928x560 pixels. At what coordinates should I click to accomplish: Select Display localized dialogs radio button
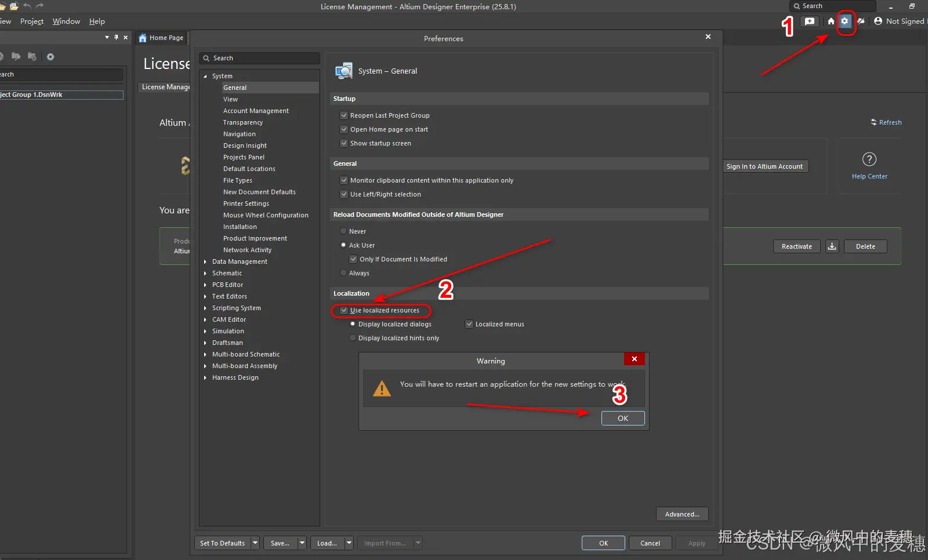(x=353, y=324)
